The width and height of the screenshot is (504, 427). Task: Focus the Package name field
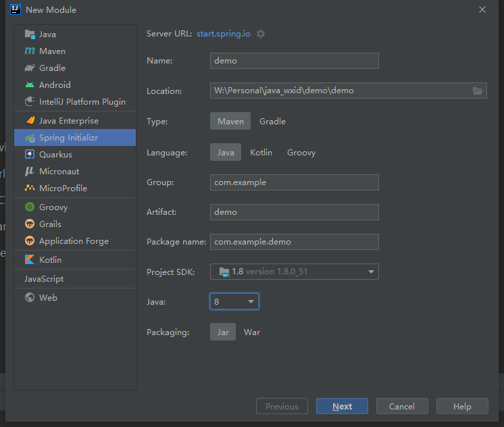(x=294, y=242)
